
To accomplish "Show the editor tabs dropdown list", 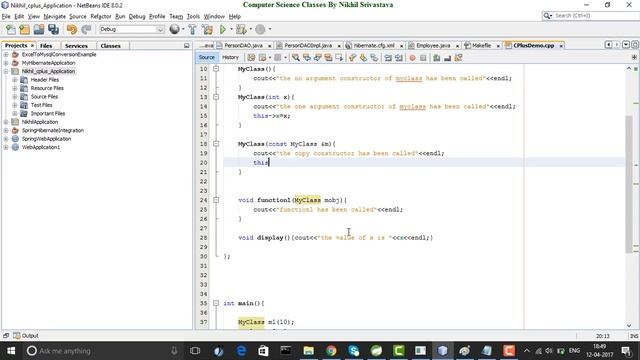I will [x=626, y=45].
